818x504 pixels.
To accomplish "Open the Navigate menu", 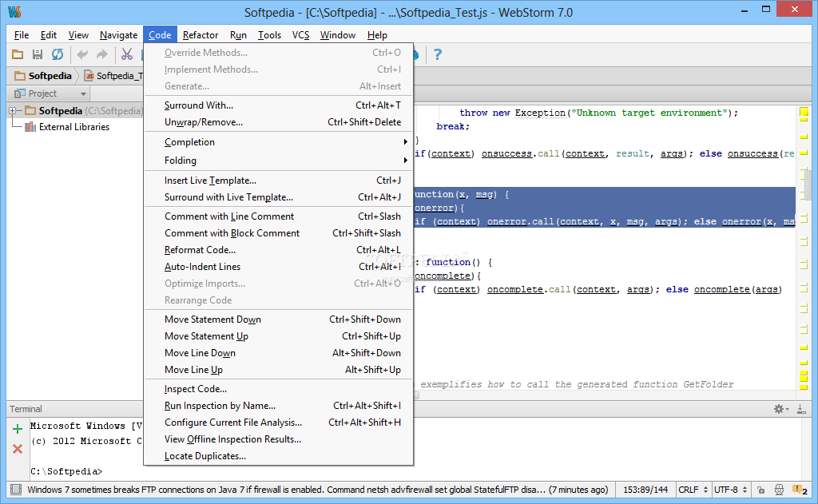I will [x=118, y=35].
